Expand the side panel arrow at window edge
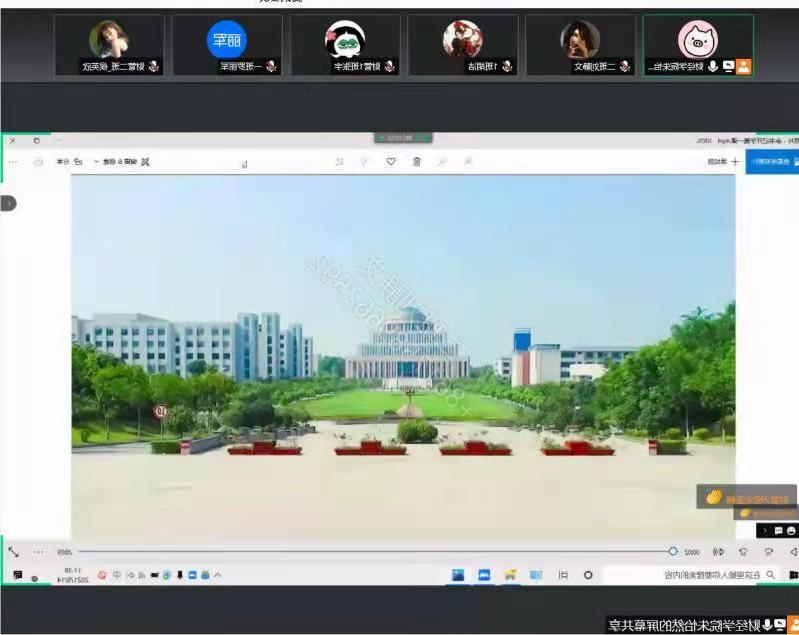 [8, 203]
